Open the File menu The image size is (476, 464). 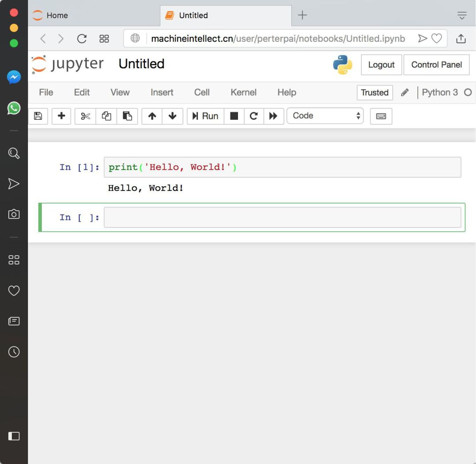click(46, 92)
